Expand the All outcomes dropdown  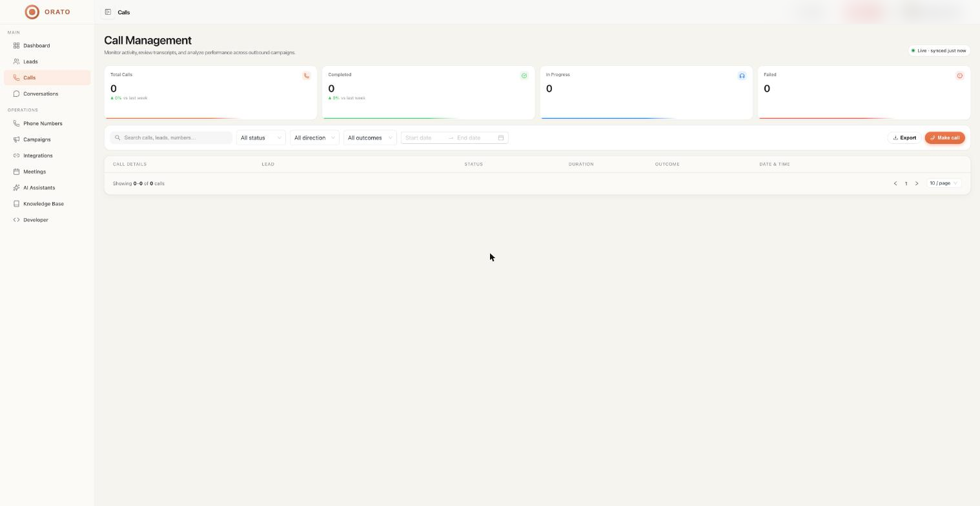coord(370,137)
